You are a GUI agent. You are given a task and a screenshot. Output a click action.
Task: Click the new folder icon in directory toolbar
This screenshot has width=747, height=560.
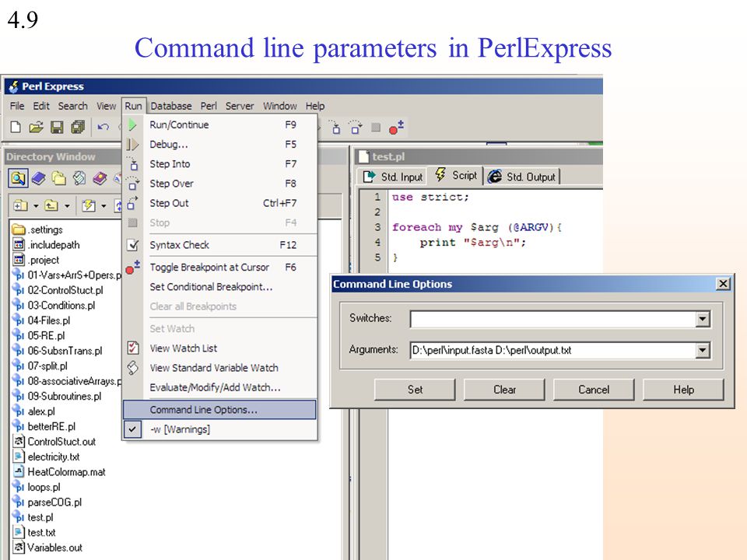coord(20,205)
